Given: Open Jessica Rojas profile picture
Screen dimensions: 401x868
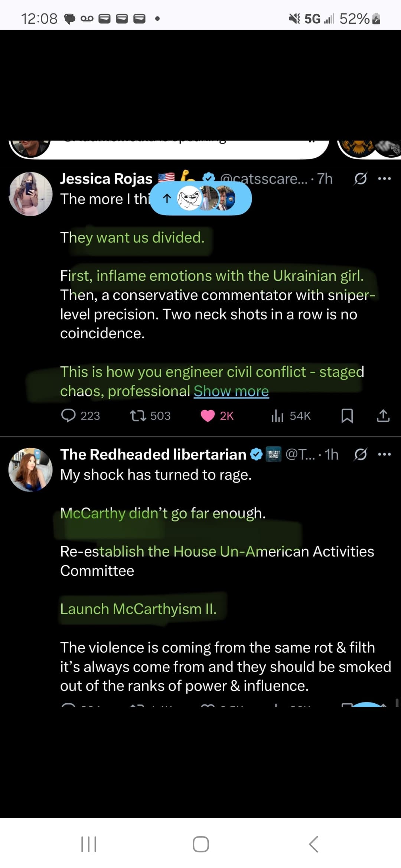Looking at the screenshot, I should point(31,194).
